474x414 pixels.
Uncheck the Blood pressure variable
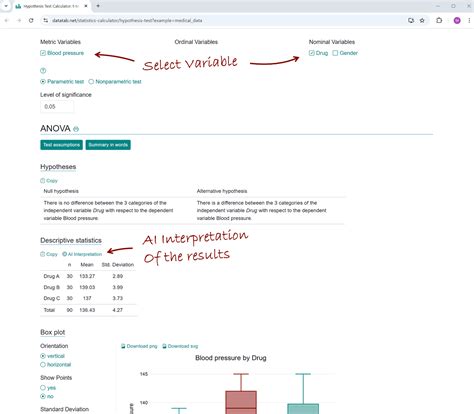43,53
